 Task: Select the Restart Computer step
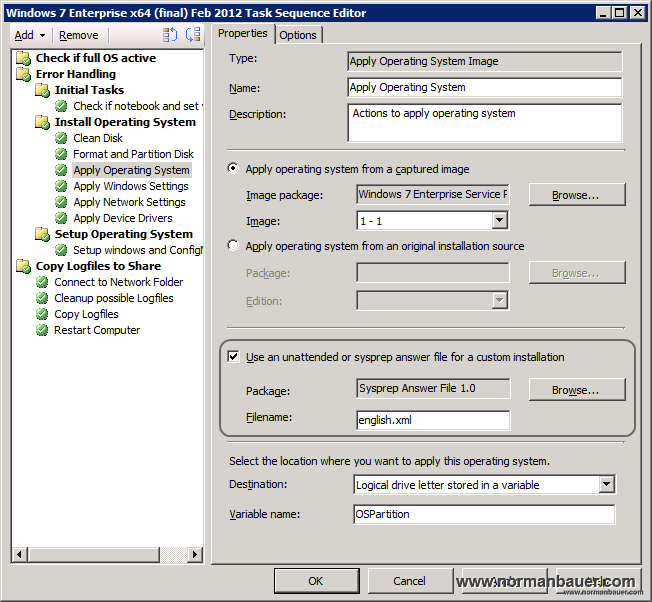97,330
